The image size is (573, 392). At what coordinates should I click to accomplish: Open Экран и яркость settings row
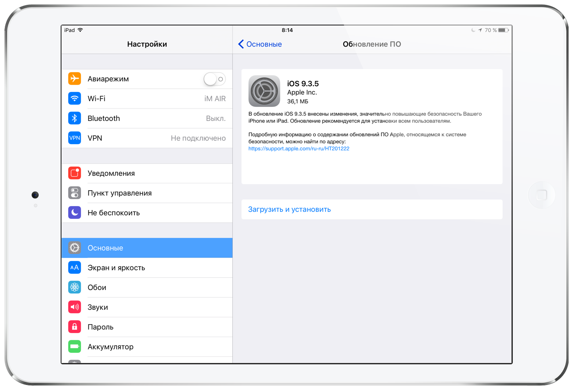click(x=147, y=268)
